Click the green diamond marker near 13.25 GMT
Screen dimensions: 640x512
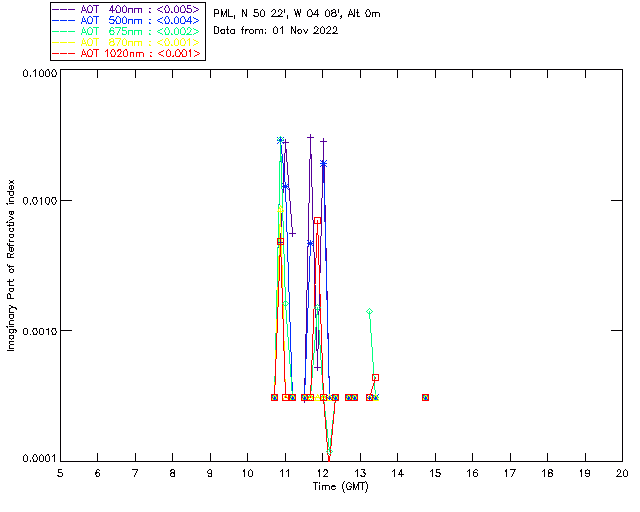369,312
